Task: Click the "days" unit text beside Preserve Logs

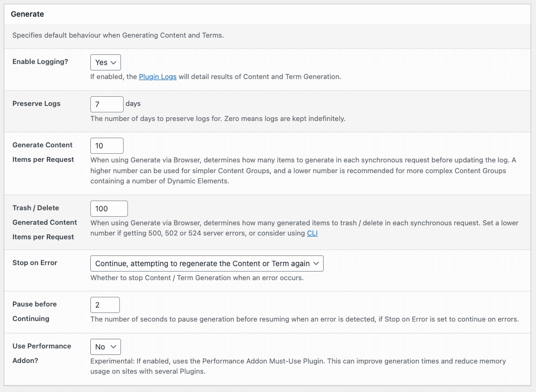Action: (133, 104)
